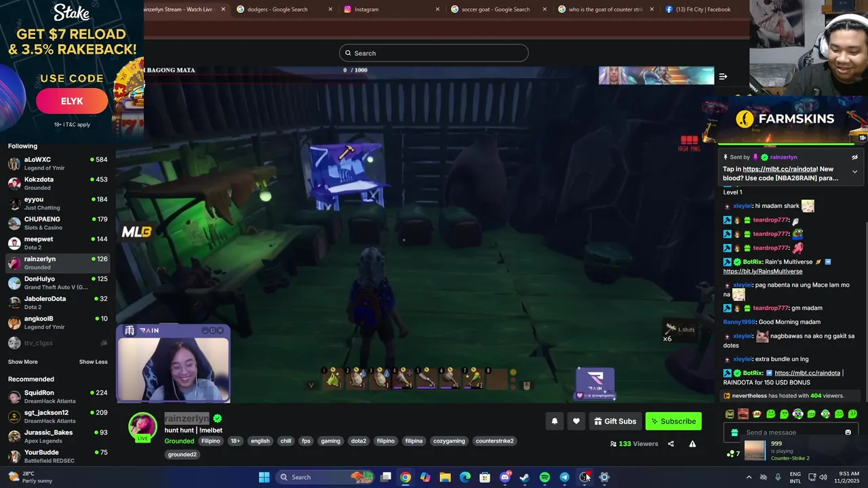Open Jurassic_Bakes recommended channel
The image size is (868, 488).
point(58,436)
